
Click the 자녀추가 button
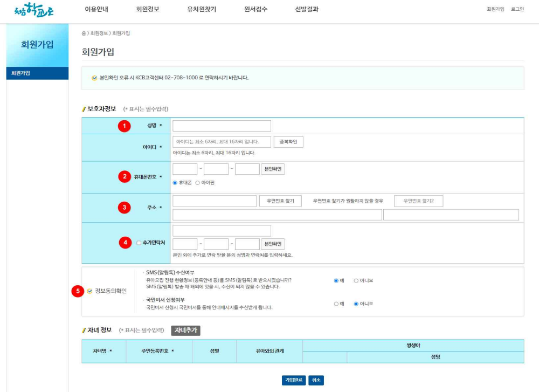(x=185, y=331)
